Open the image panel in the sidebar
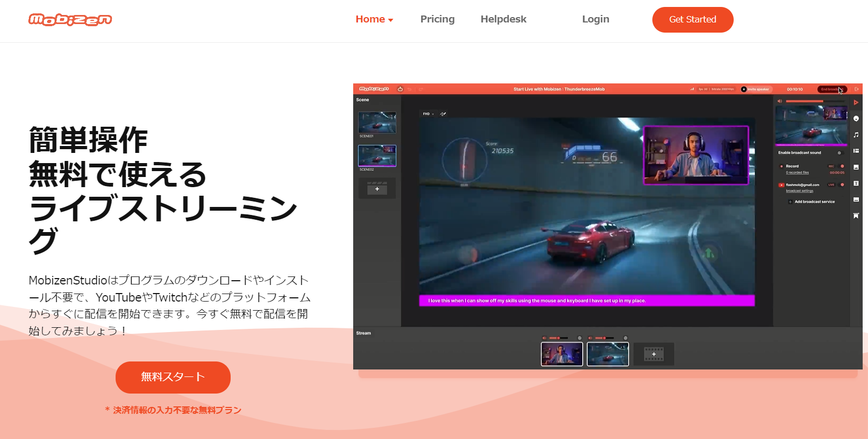868x439 pixels. pyautogui.click(x=856, y=167)
